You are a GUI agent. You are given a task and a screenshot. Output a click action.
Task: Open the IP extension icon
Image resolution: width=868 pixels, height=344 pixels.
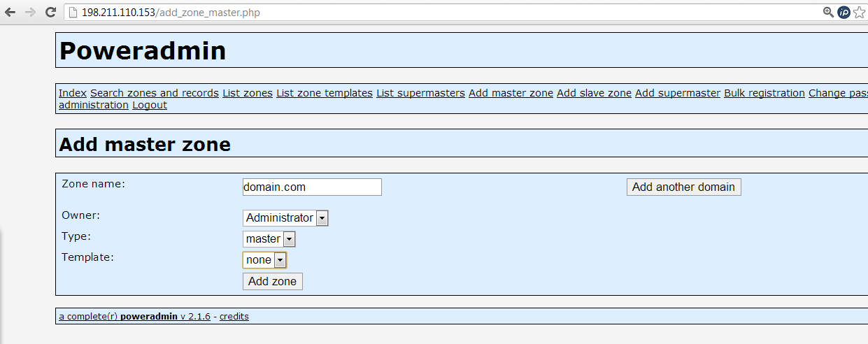pos(844,12)
